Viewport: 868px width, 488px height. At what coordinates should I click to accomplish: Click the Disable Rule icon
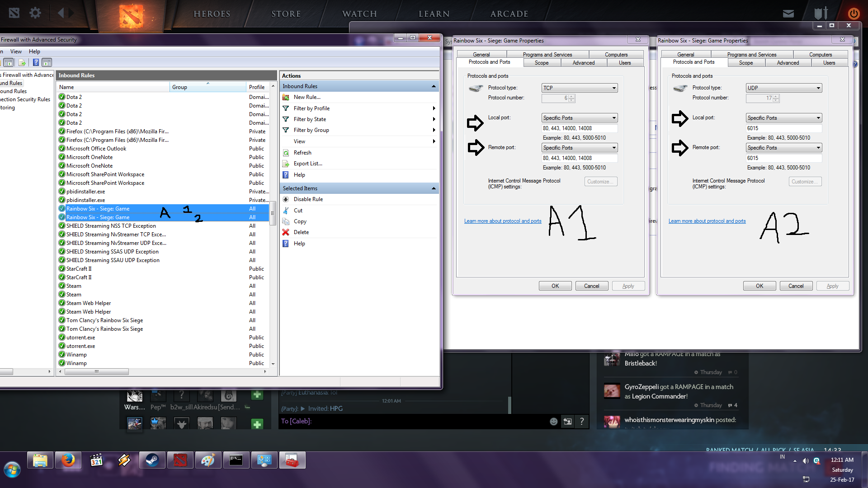pyautogui.click(x=286, y=199)
